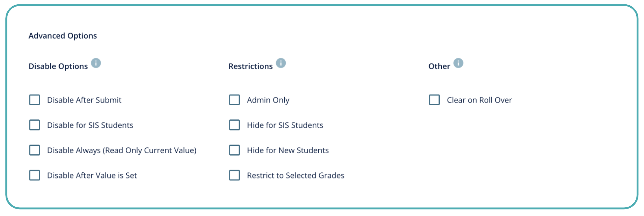Screen dimensions: 644x216
Task: Enable the Hide for New Students option
Action: click(x=234, y=150)
